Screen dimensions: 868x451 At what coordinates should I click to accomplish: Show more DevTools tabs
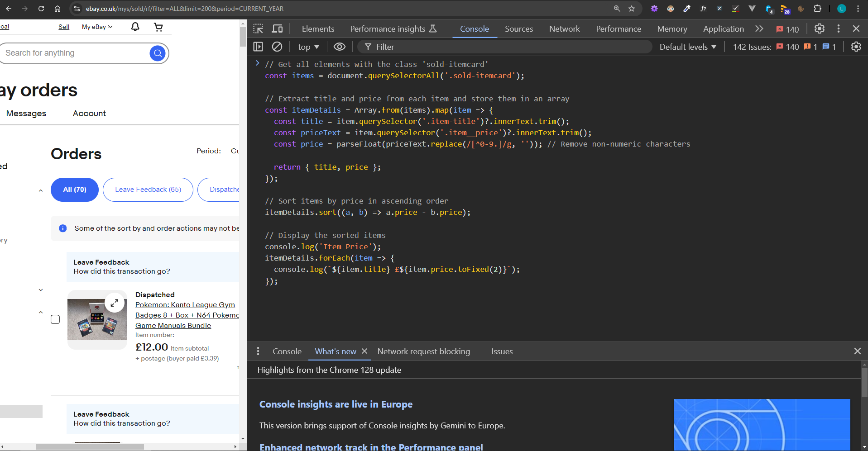759,29
